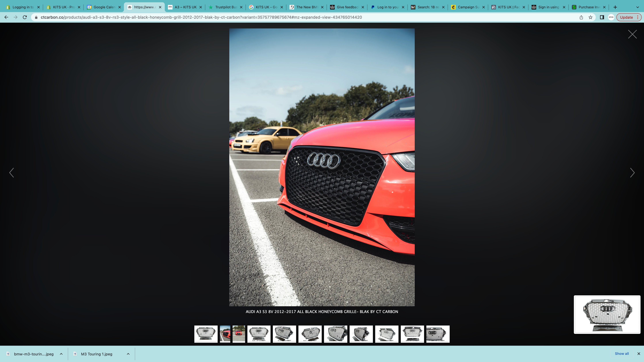Image resolution: width=644 pixels, height=362 pixels.
Task: Close the Campaign tab
Action: [x=483, y=7]
